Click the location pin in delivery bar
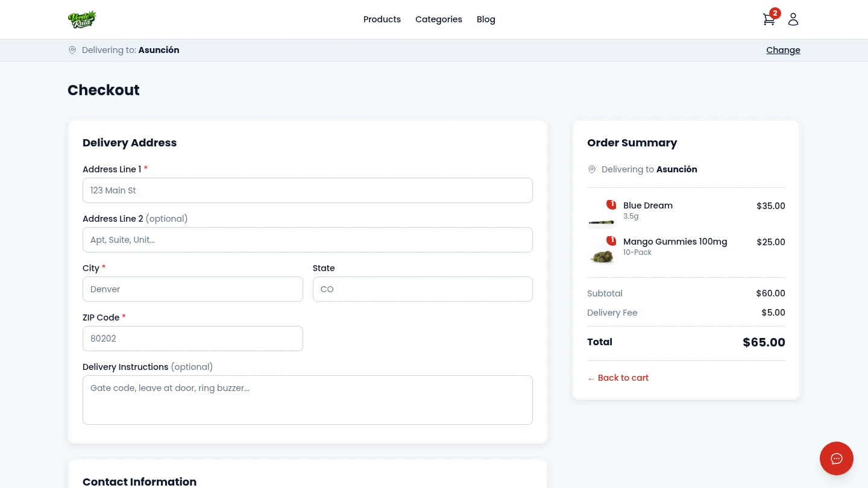 click(x=72, y=50)
